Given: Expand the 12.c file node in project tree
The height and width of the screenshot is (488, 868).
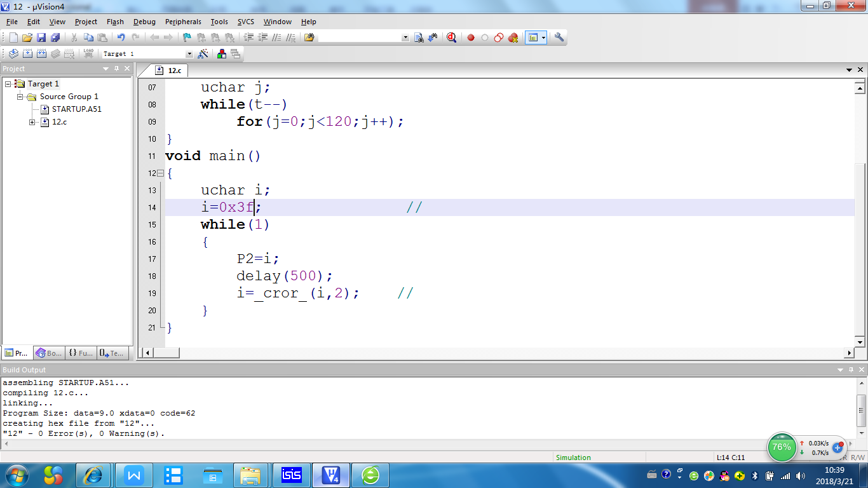Looking at the screenshot, I should click(x=32, y=122).
